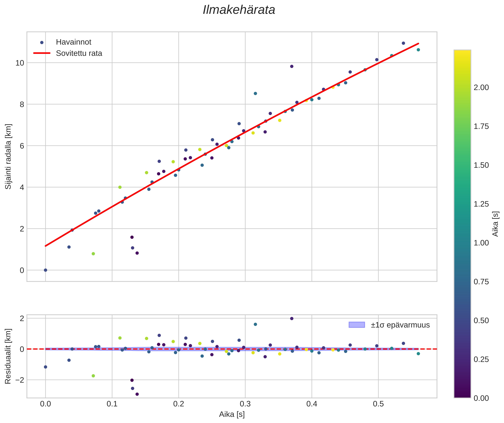Click the teal outlier point near 8.5 km
The height and width of the screenshot is (423, 504).
tap(255, 94)
